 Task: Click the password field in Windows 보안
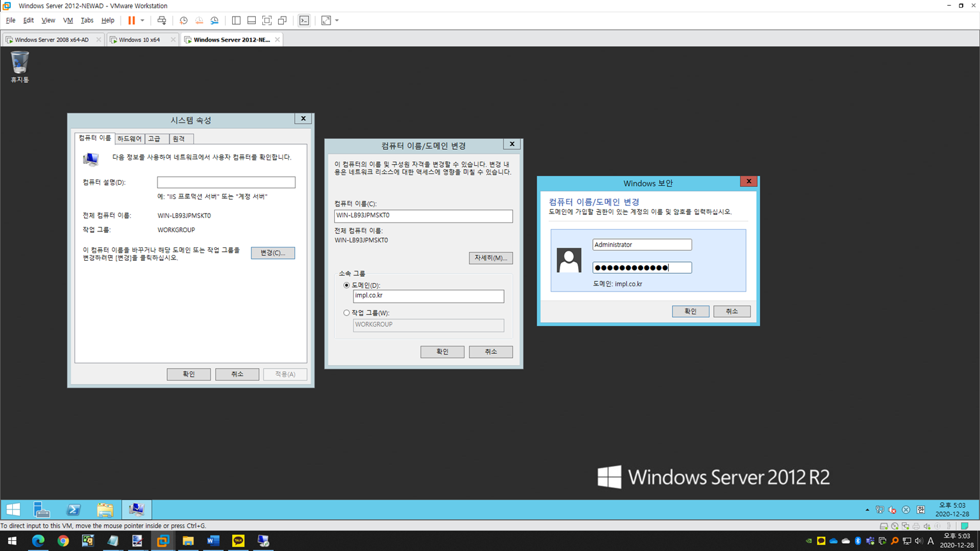tap(642, 268)
